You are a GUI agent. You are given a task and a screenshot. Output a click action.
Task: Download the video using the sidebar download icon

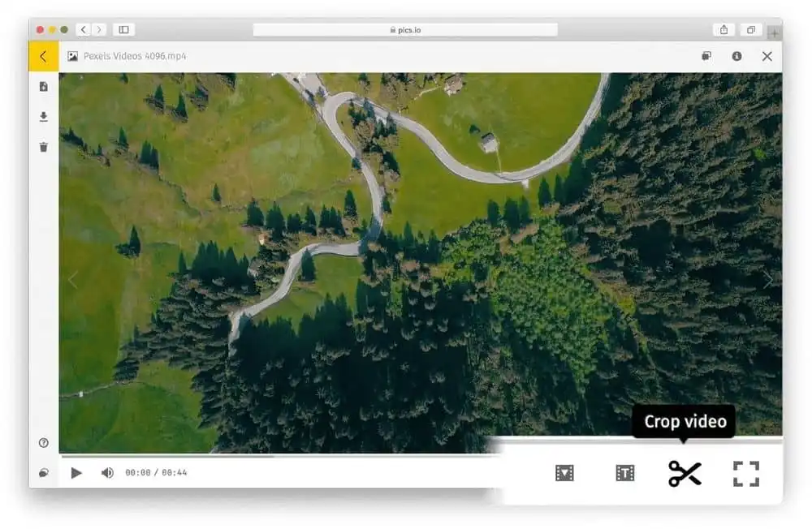[x=44, y=117]
